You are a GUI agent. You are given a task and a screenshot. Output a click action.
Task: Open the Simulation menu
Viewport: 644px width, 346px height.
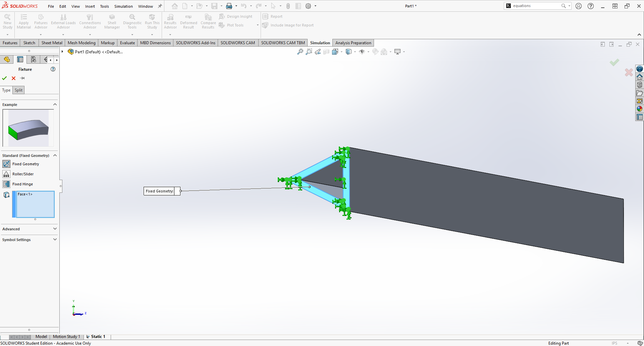click(123, 6)
